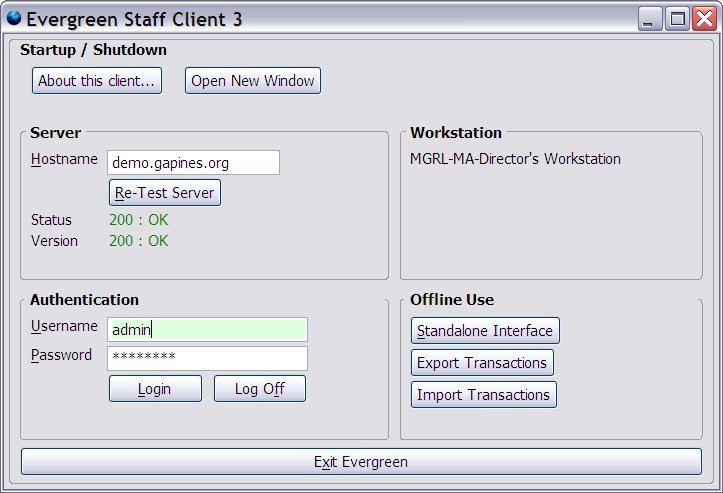Click the Evergreen Staff Client 3 title text
723x493 pixels.
(x=134, y=19)
